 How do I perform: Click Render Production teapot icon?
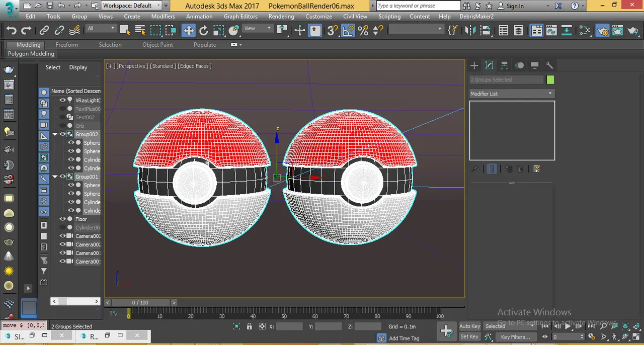(x=633, y=31)
